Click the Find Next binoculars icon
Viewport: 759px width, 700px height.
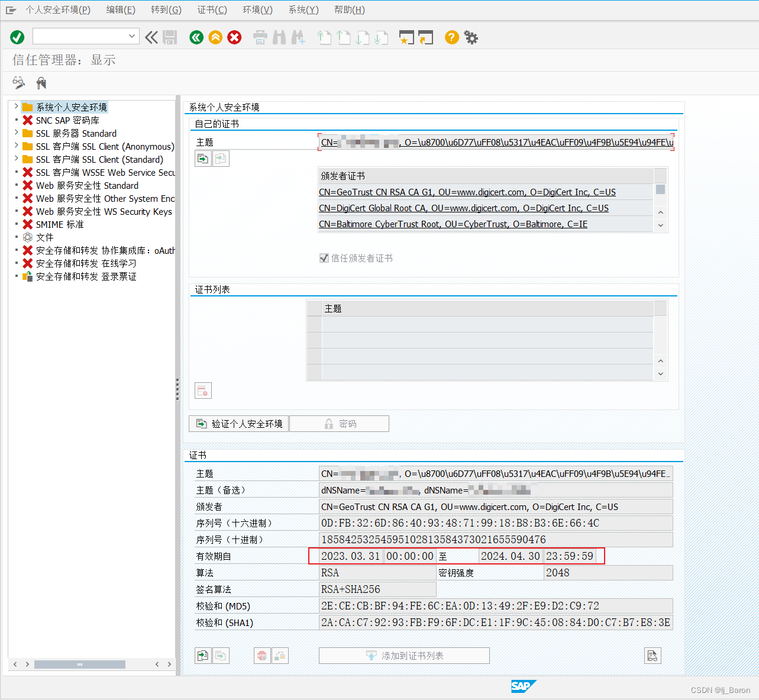coord(298,37)
